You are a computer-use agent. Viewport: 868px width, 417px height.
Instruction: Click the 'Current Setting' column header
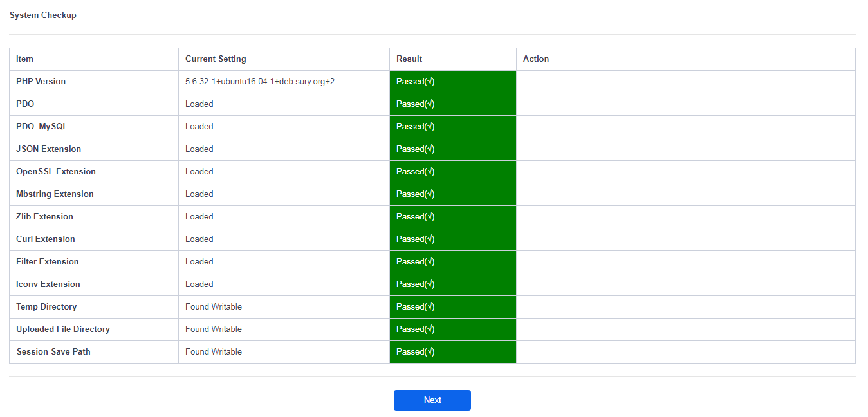(x=216, y=59)
